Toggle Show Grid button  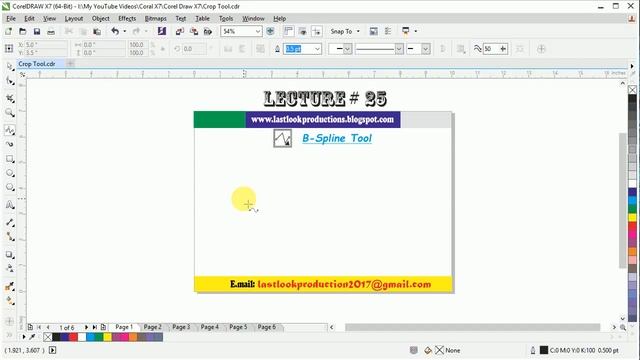click(302, 31)
